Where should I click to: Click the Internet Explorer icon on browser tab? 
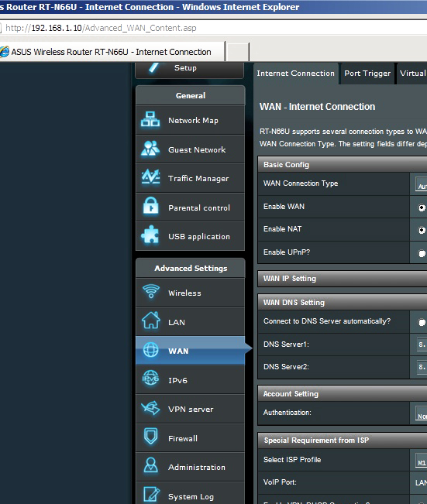[x=4, y=52]
